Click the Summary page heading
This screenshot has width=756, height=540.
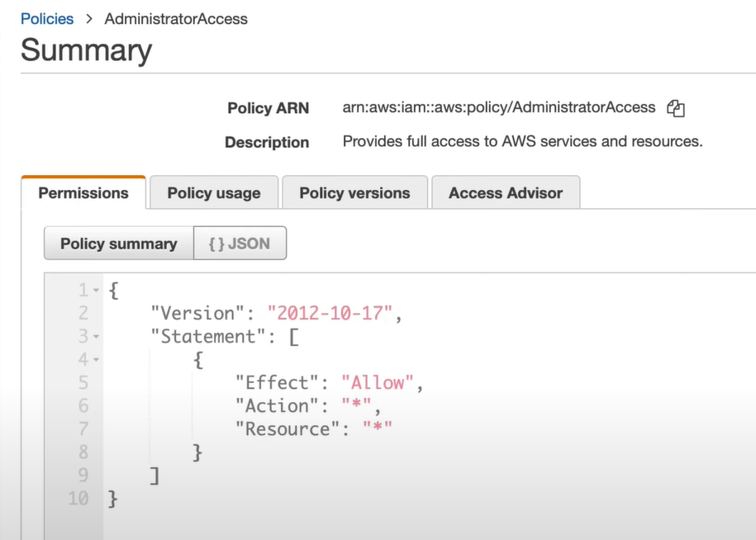(x=86, y=50)
